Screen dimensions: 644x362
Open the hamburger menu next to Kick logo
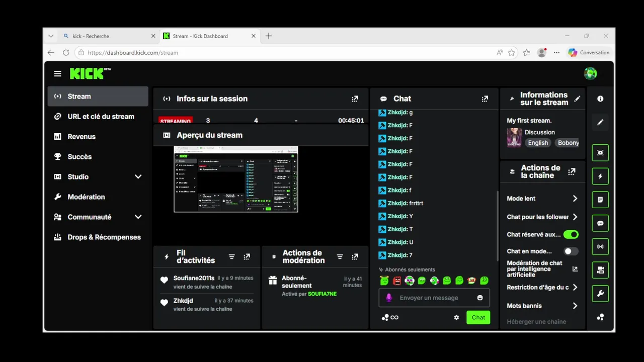click(x=58, y=74)
